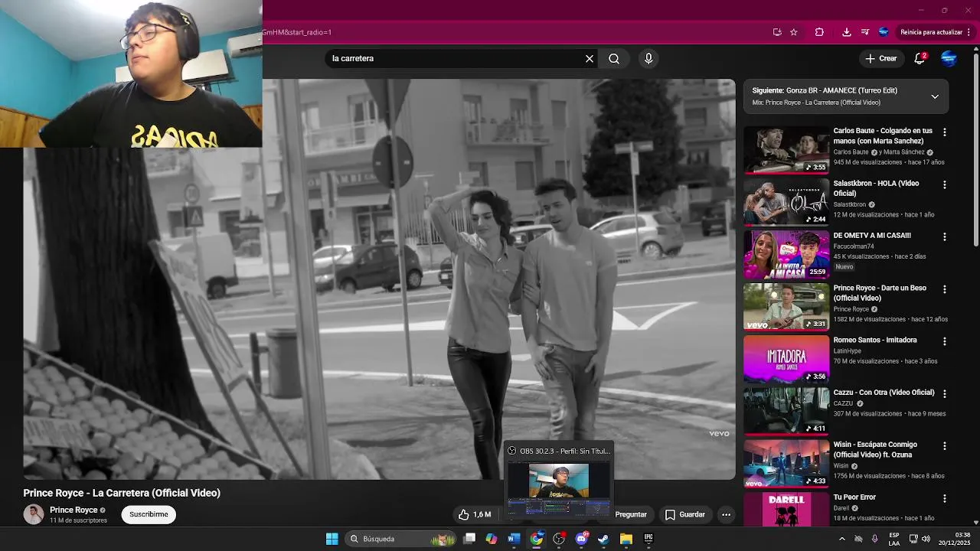Image resolution: width=980 pixels, height=551 pixels.
Task: Open options for Wisin Escápate Conmigo video
Action: point(944,446)
